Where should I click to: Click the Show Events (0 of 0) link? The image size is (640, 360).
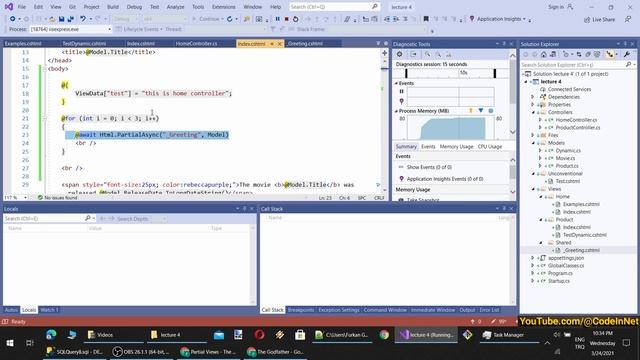[429, 167]
